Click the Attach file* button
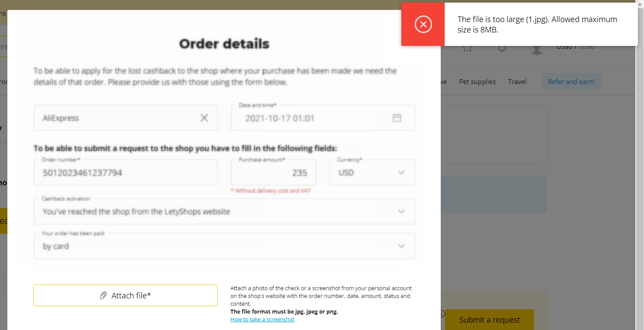This screenshot has width=644, height=330. click(x=125, y=295)
